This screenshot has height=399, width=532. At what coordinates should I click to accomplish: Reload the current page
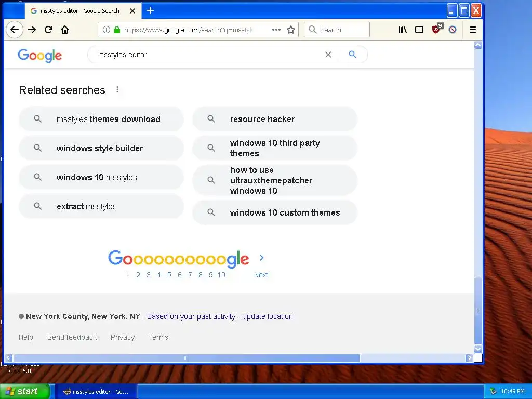tap(48, 30)
